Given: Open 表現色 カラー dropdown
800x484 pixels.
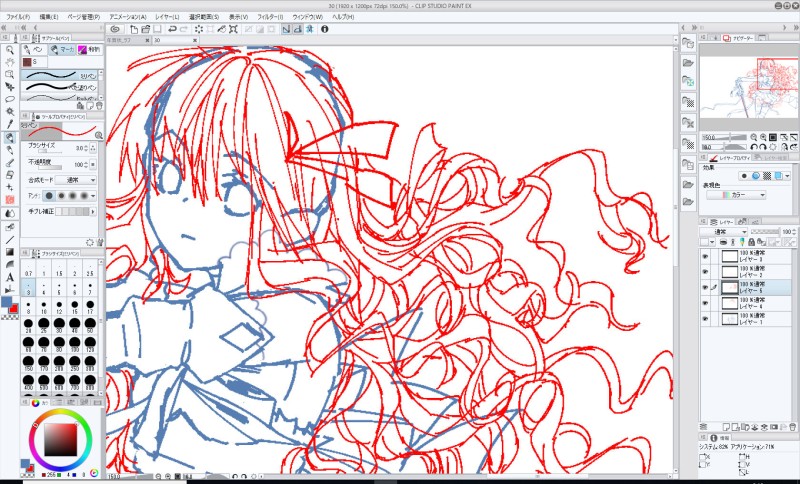Looking at the screenshot, I should coord(736,195).
